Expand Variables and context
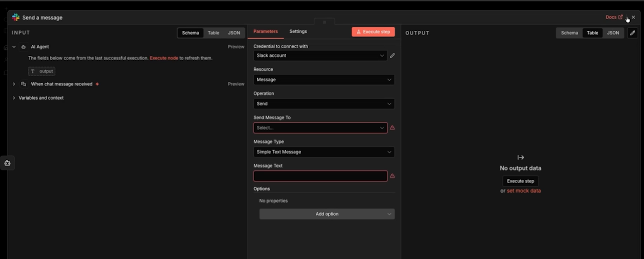644x259 pixels. (x=14, y=98)
